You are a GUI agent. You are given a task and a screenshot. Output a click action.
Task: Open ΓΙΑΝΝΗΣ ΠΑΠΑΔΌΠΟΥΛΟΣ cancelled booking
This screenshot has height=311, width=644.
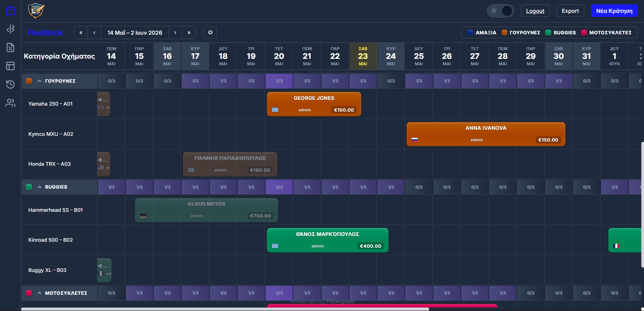pyautogui.click(x=230, y=164)
